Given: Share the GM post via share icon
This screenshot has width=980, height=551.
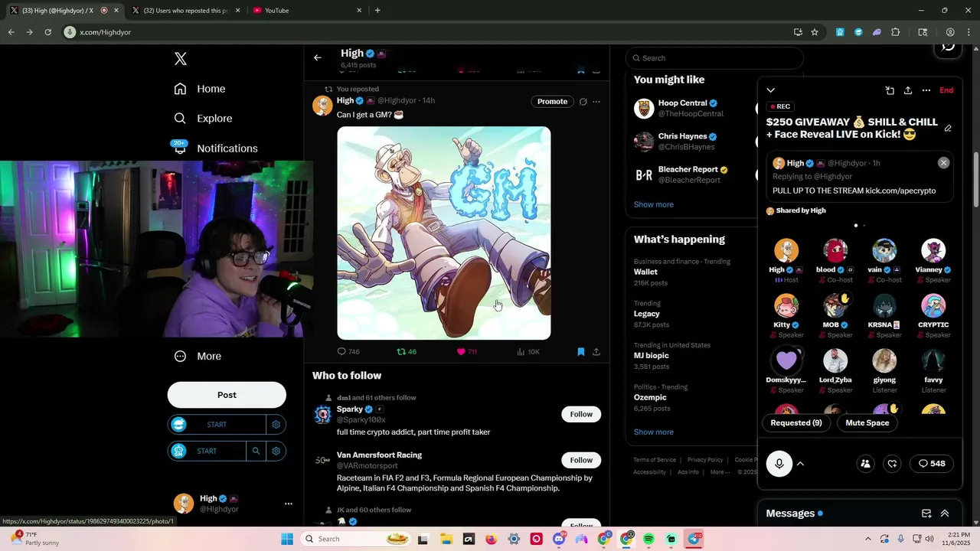Looking at the screenshot, I should click(x=596, y=352).
